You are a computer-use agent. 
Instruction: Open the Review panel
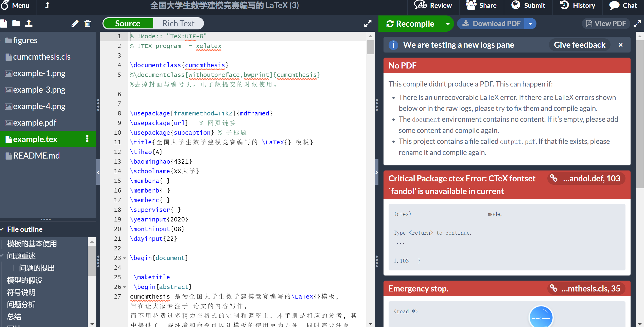point(433,5)
